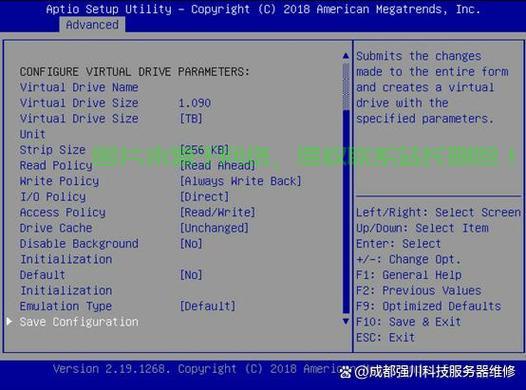526x390 pixels.
Task: Click F9: Optimized Defaults hint
Action: click(x=428, y=306)
